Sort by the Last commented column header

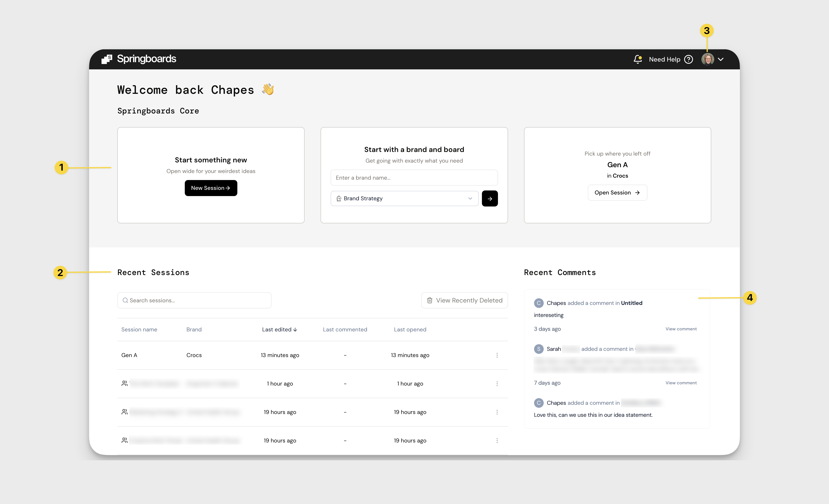345,330
